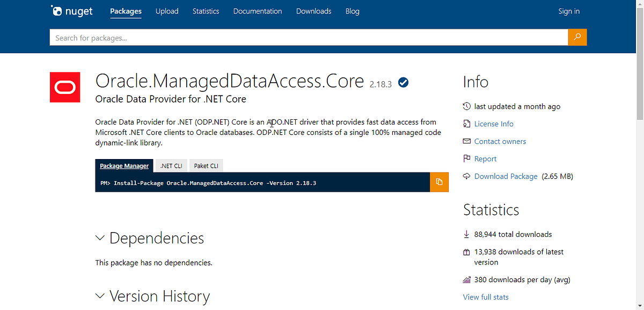Switch to the Paket CLI tab
This screenshot has width=644, height=310.
(206, 165)
